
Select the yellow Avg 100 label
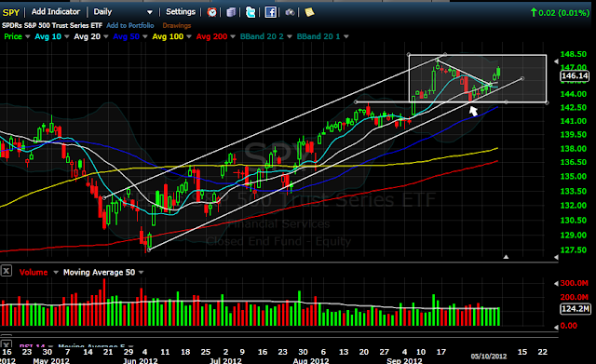pos(168,36)
